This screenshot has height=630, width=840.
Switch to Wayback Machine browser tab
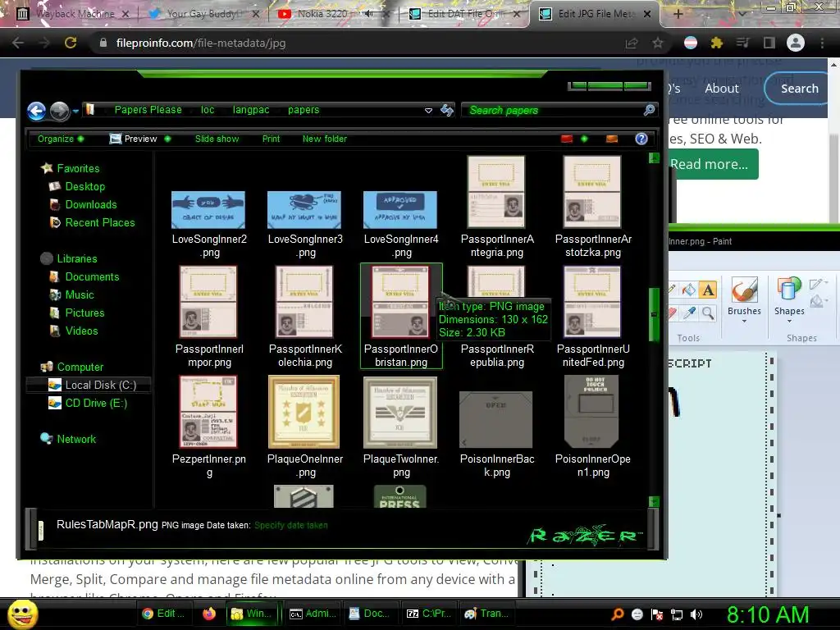pos(72,14)
